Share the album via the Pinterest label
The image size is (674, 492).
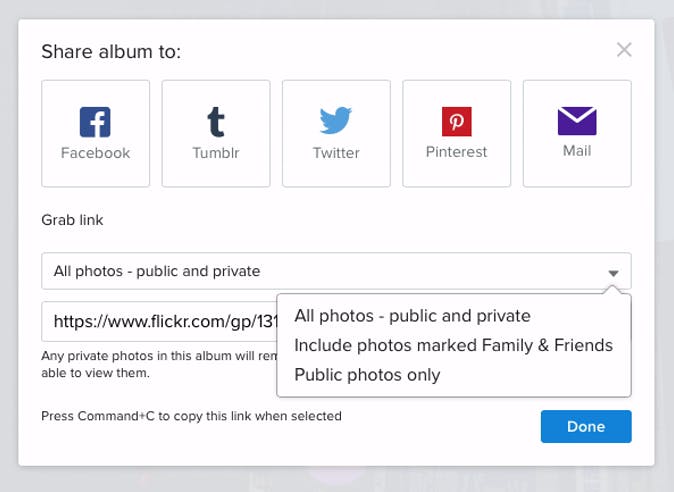(456, 152)
